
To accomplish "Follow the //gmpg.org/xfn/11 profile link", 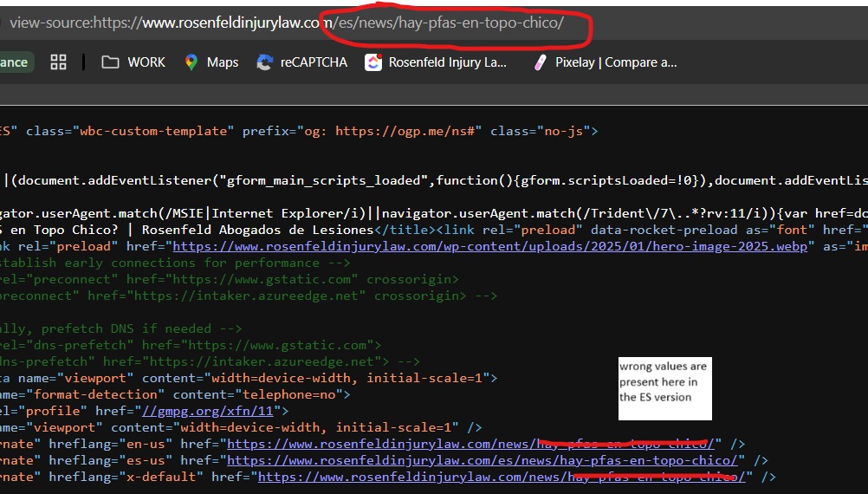I will pos(208,411).
